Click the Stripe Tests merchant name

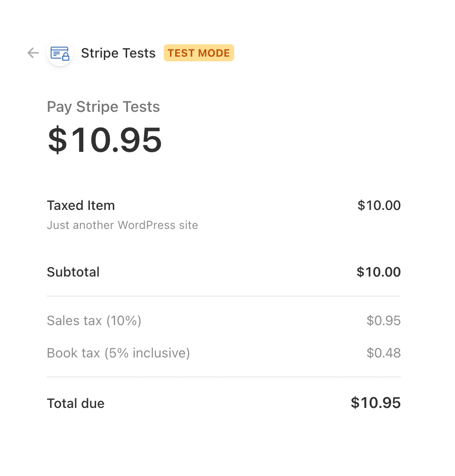pos(118,53)
